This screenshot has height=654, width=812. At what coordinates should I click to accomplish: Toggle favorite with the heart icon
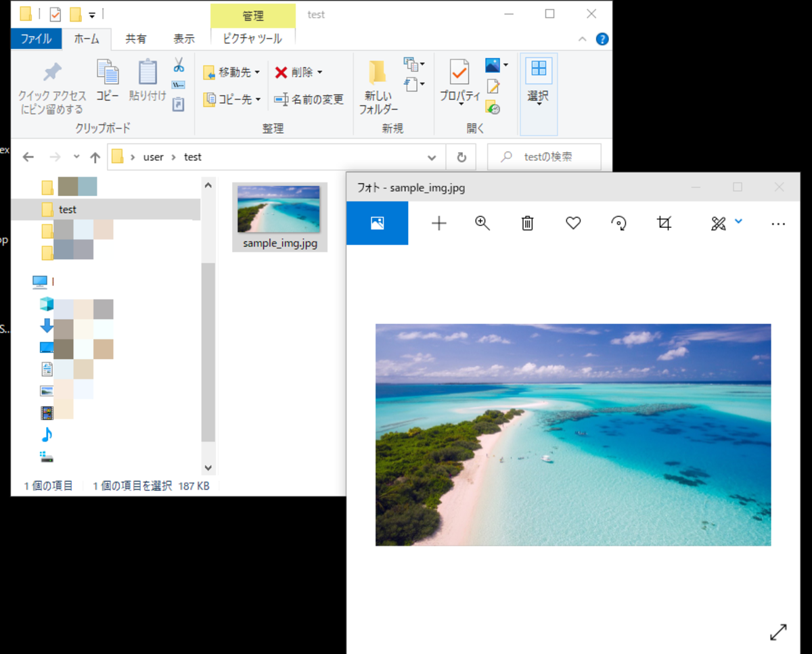pos(572,223)
